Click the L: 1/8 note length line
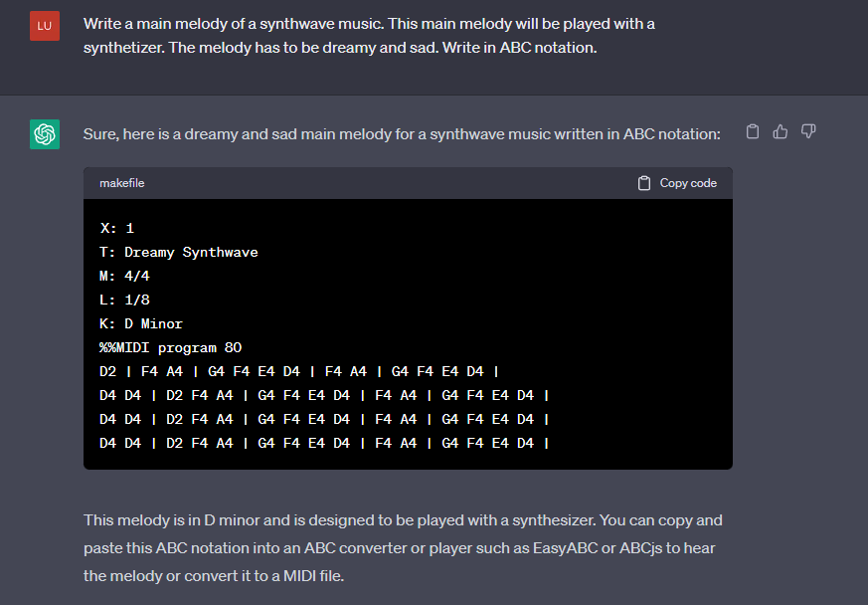The image size is (868, 605). click(124, 300)
